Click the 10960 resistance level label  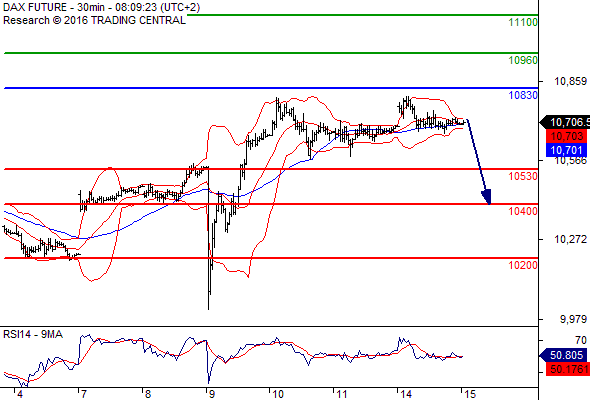(523, 60)
